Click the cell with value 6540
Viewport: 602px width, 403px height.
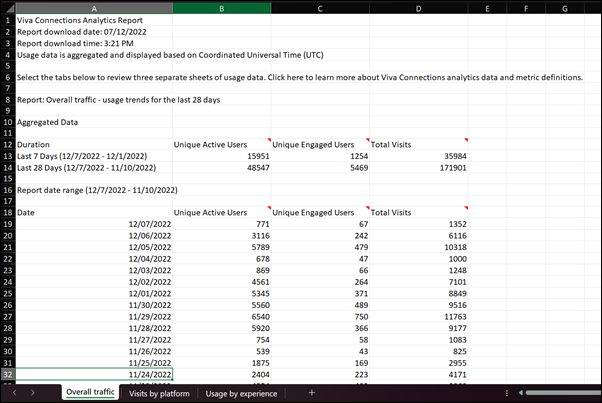pos(222,317)
